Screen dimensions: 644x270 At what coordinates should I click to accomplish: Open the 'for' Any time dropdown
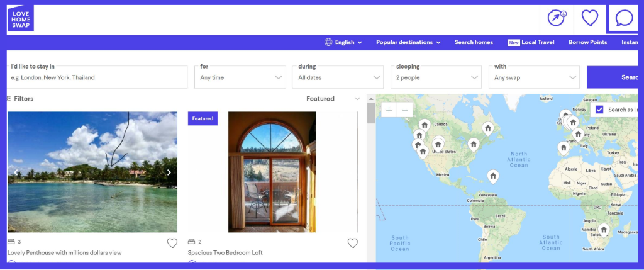pos(240,77)
